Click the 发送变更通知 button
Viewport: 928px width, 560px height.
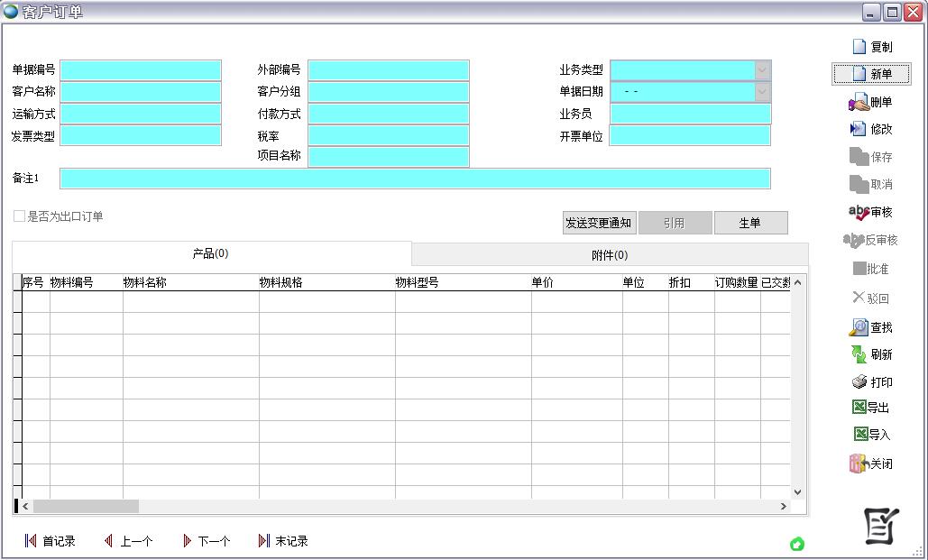click(x=599, y=223)
